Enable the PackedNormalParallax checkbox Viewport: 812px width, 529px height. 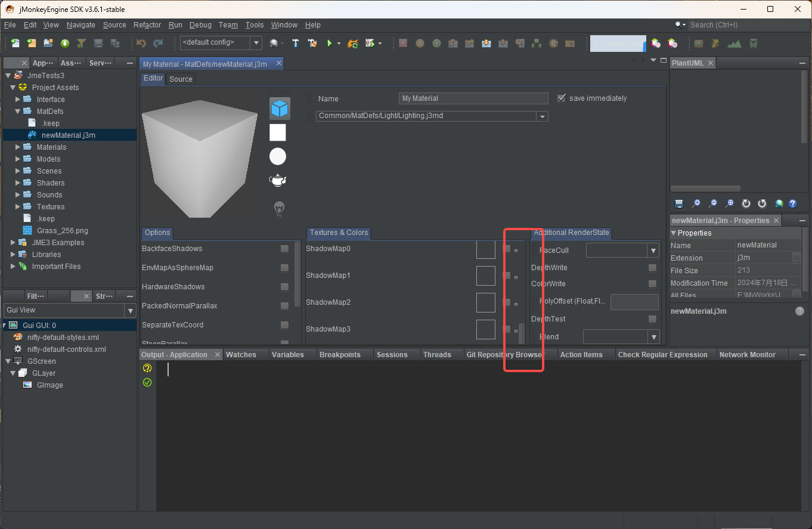click(284, 306)
